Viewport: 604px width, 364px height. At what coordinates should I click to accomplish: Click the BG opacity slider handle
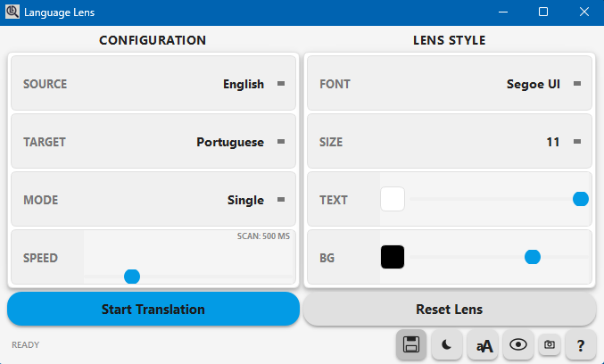click(533, 257)
